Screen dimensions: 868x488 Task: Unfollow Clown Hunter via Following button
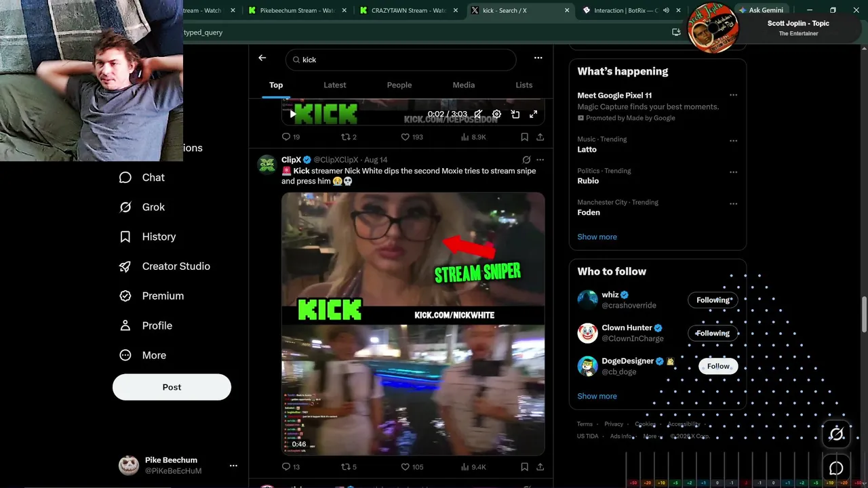coord(713,333)
